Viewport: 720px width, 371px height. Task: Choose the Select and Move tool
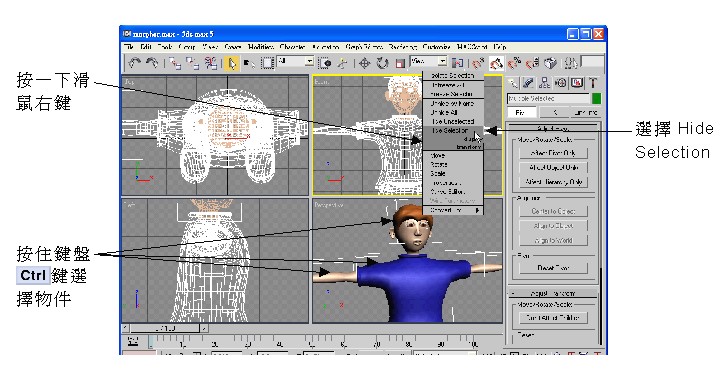tap(364, 63)
